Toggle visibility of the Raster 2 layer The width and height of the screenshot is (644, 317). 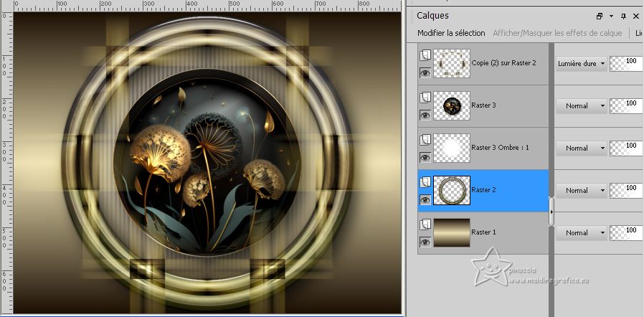(x=425, y=200)
